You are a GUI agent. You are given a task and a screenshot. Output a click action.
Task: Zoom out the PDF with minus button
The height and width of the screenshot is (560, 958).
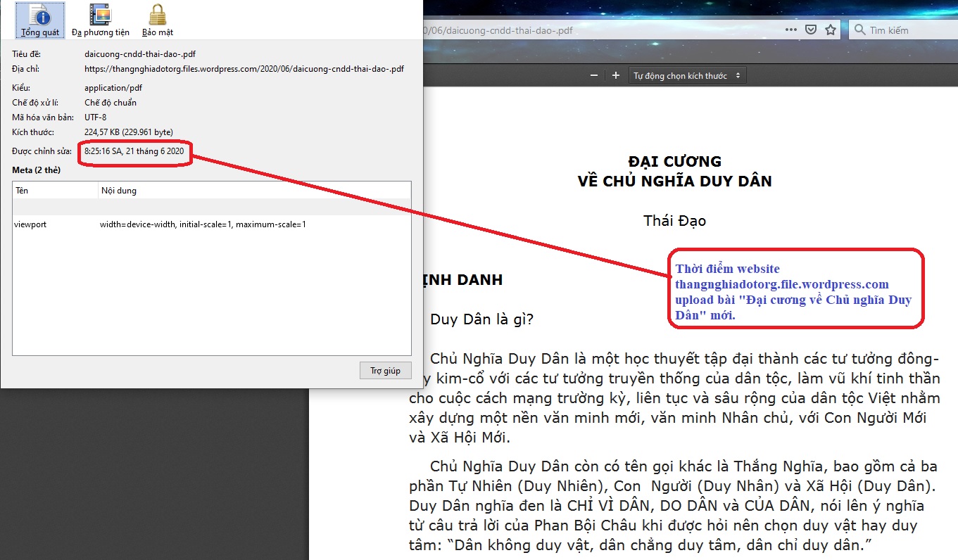(594, 75)
